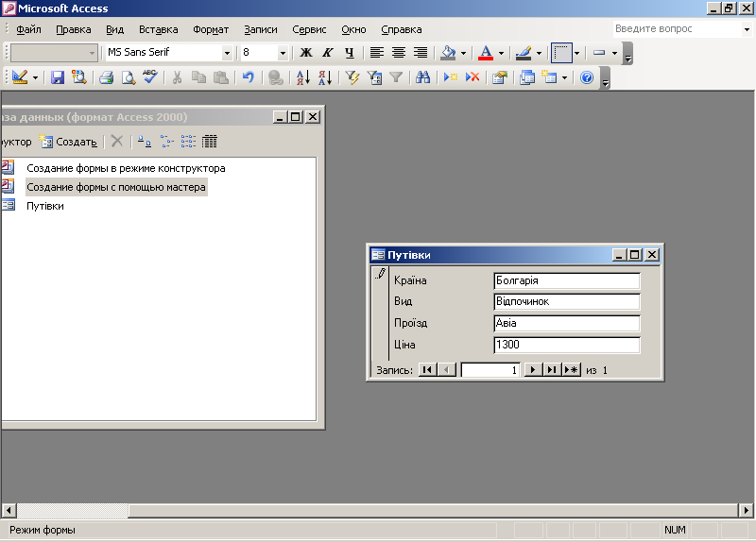This screenshot has width=756, height=542.
Task: Click Создать in database window
Action: click(x=68, y=142)
